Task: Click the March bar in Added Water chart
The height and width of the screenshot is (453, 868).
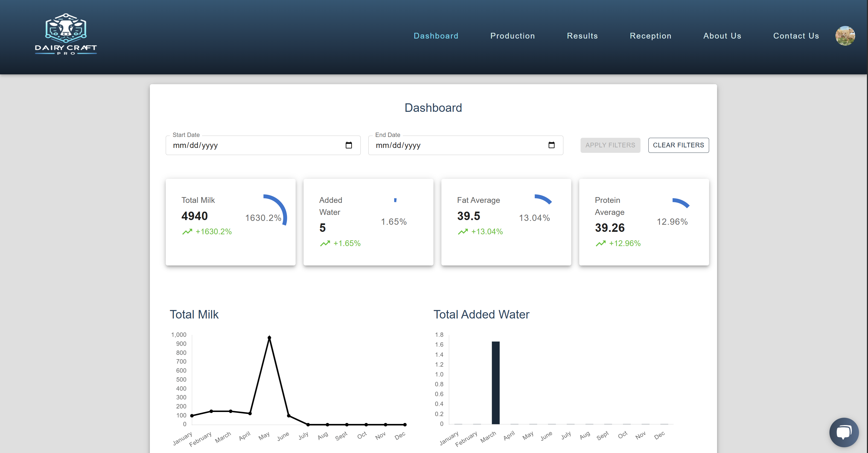Action: click(x=495, y=383)
